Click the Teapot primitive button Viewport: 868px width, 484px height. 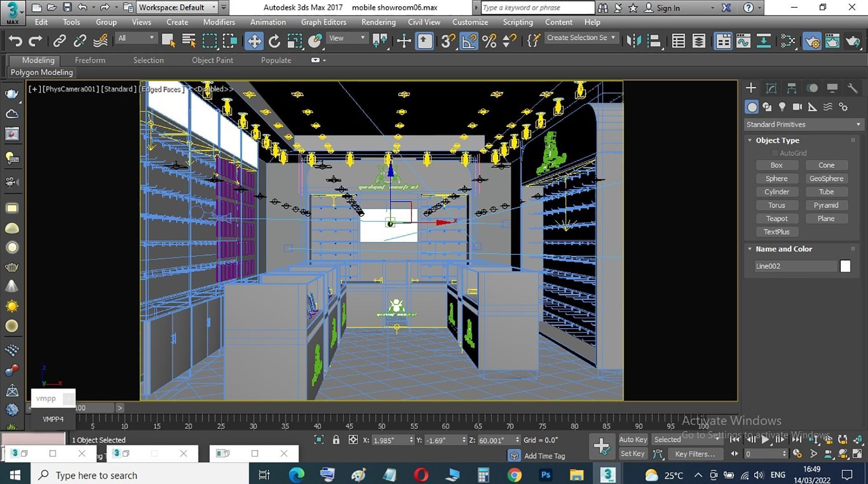tap(777, 219)
